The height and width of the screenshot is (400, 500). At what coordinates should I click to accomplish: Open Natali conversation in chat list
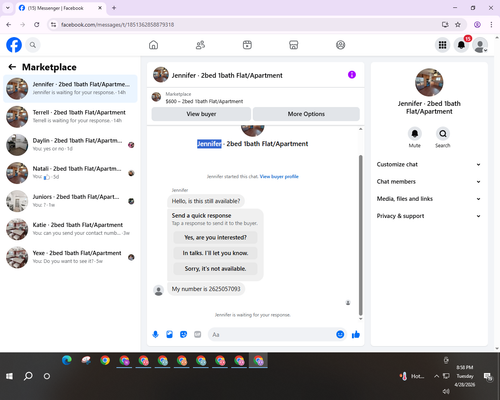click(70, 173)
